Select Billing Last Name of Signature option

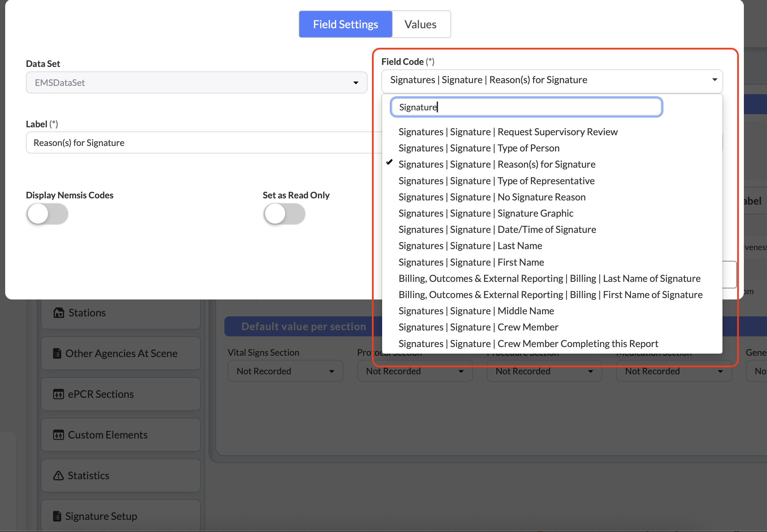click(549, 278)
